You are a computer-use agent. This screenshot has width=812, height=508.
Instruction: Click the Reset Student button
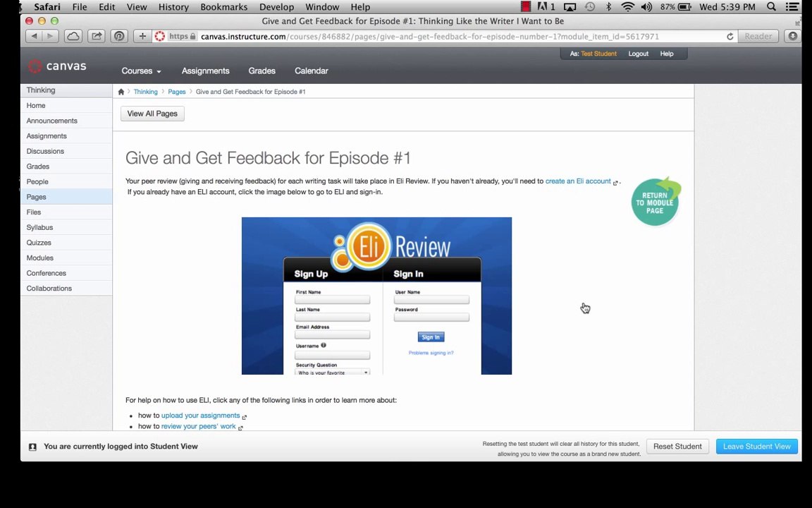677,447
